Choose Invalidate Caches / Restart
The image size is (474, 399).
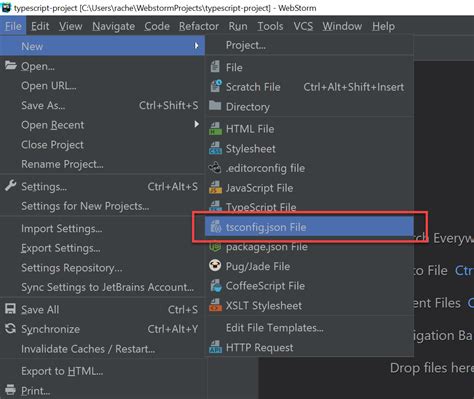click(x=88, y=349)
